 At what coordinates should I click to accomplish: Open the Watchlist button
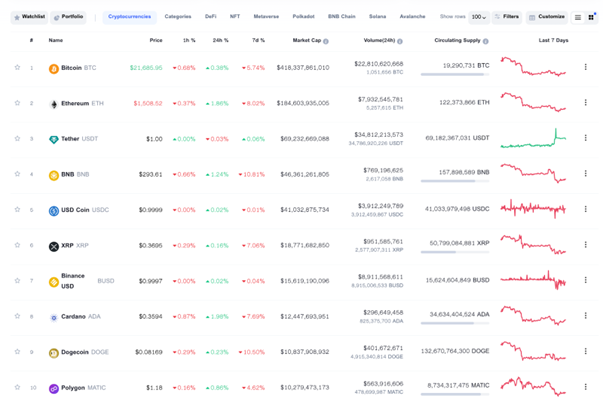click(29, 17)
